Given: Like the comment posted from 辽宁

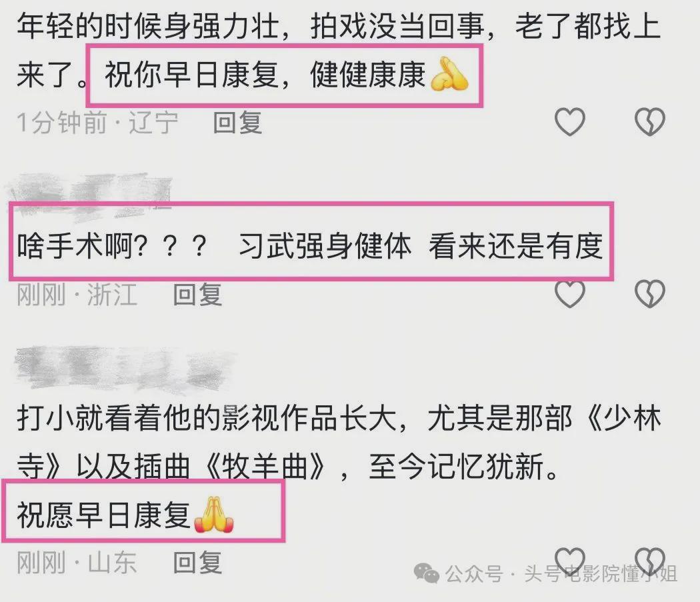Looking at the screenshot, I should 569,122.
